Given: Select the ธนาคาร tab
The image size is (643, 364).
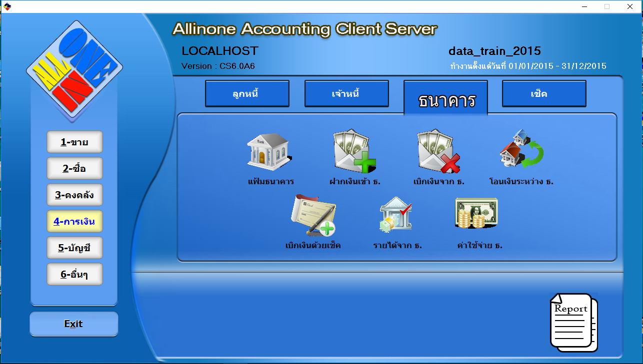Looking at the screenshot, I should [x=445, y=98].
